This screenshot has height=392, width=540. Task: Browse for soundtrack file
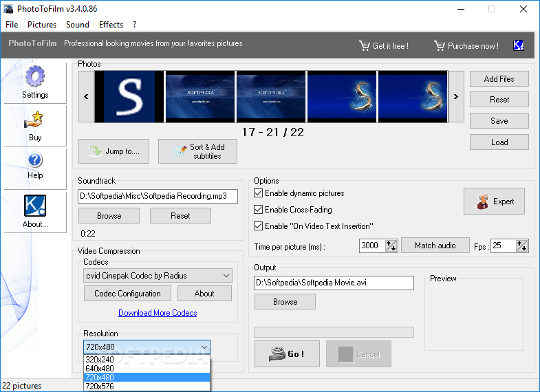[109, 216]
